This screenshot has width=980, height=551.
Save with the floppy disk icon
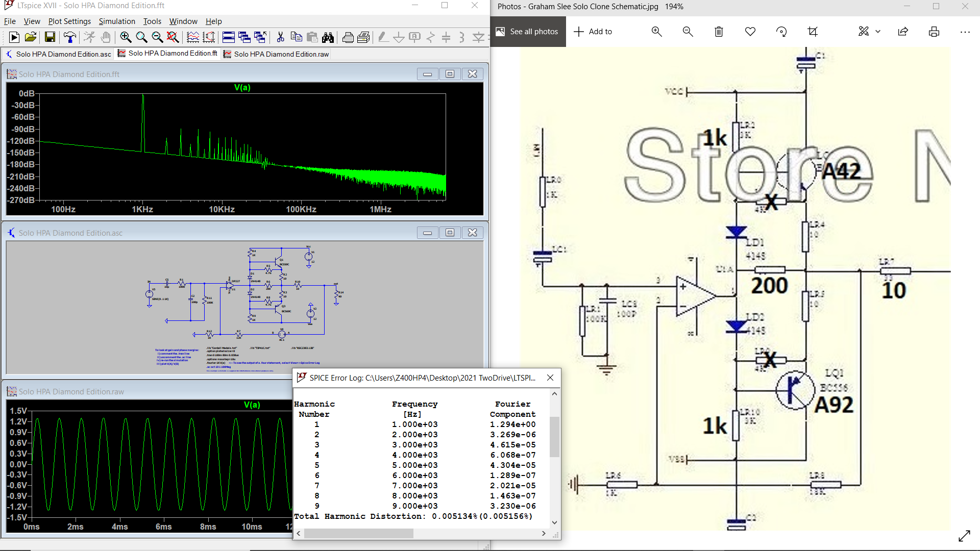click(x=50, y=37)
